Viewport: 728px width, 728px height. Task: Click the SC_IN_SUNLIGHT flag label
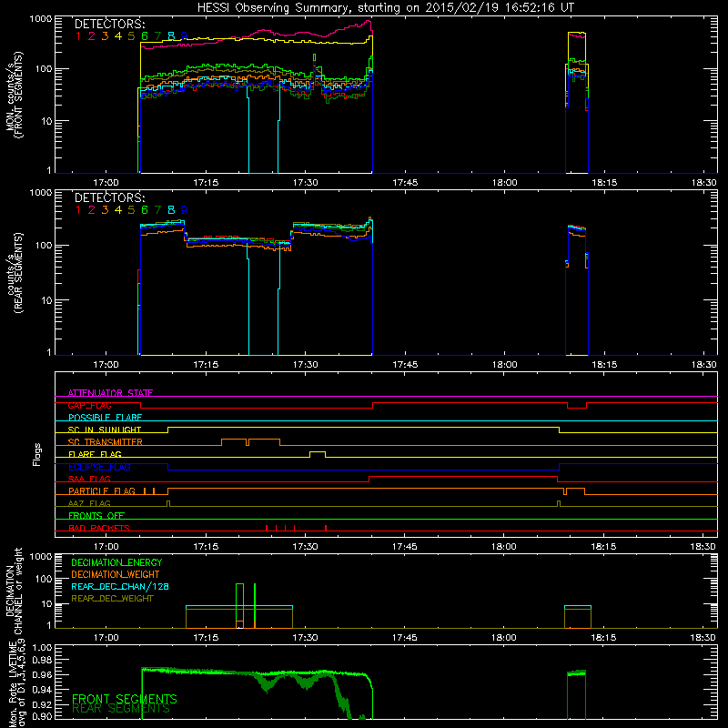click(105, 430)
